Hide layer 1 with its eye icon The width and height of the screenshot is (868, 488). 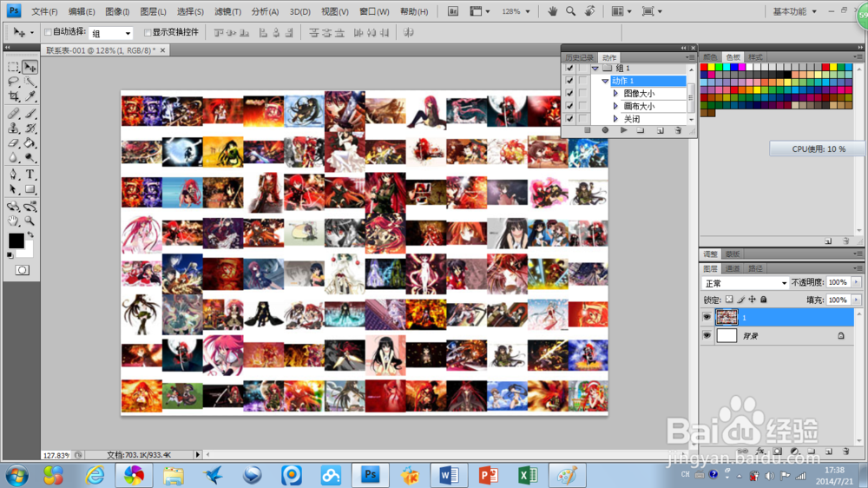[707, 318]
